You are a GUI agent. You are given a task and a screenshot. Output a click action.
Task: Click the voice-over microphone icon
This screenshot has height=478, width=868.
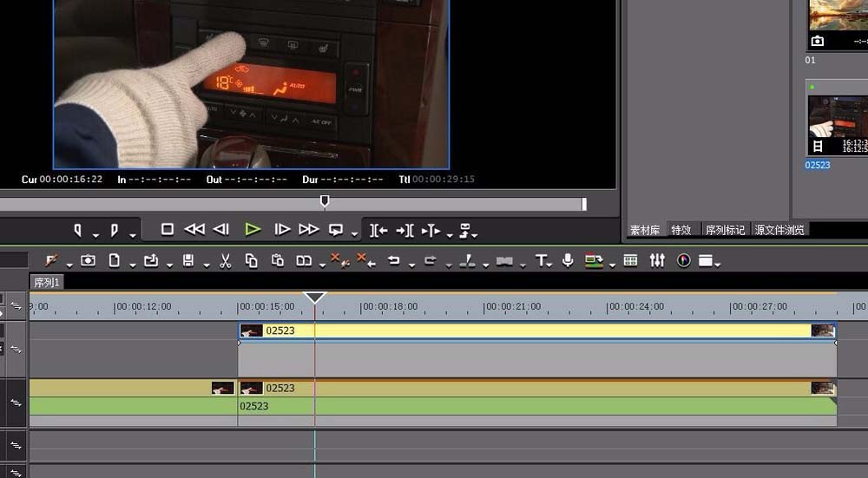568,260
